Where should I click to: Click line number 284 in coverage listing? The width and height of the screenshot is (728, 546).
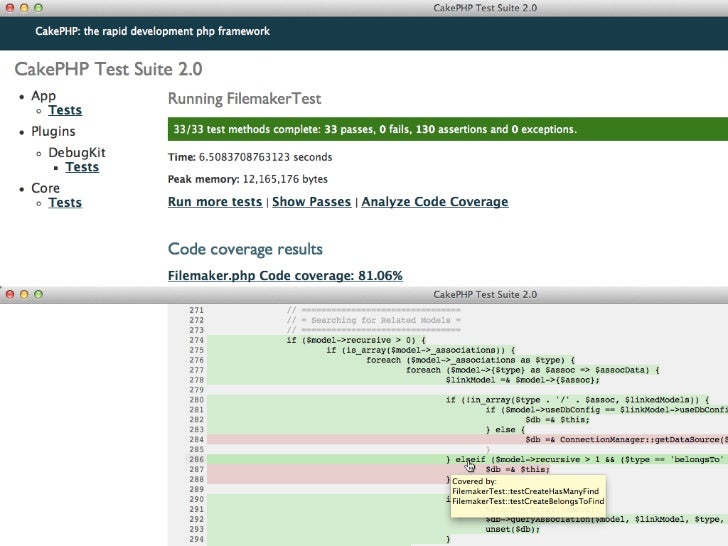pos(196,440)
